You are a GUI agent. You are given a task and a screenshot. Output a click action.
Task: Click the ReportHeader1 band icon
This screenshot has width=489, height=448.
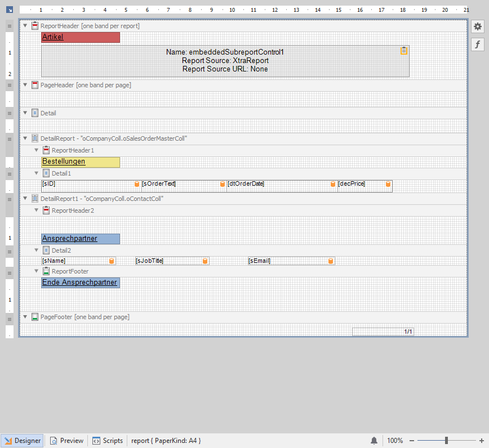(x=46, y=150)
